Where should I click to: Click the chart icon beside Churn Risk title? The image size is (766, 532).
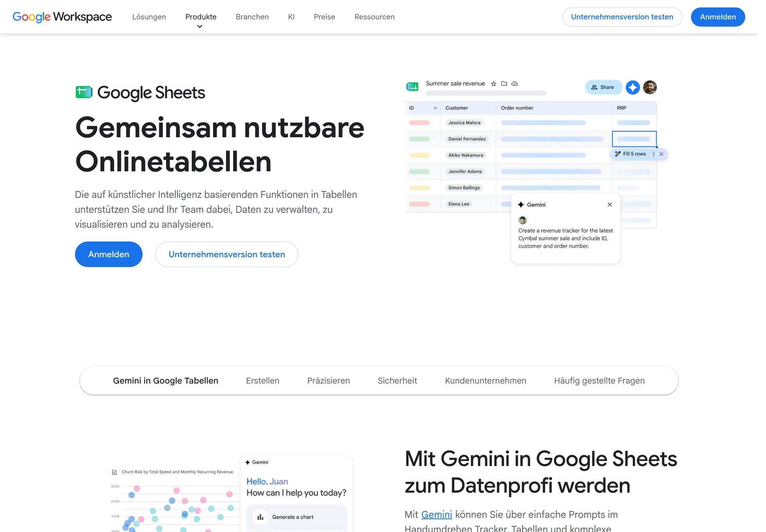tap(115, 472)
